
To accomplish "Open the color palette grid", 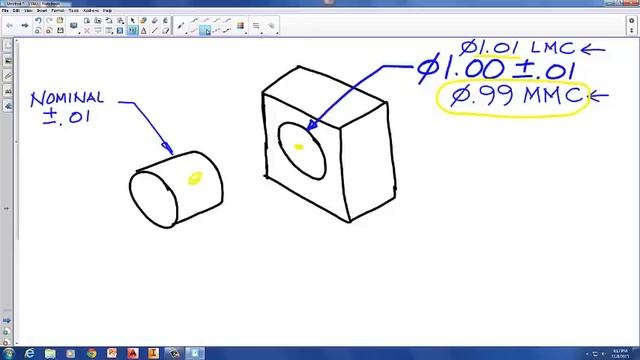I will 240,26.
